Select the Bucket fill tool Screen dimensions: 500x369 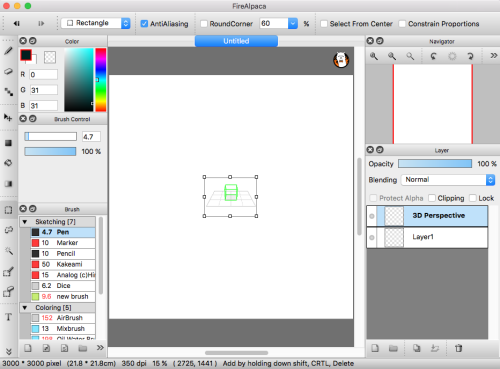point(8,163)
